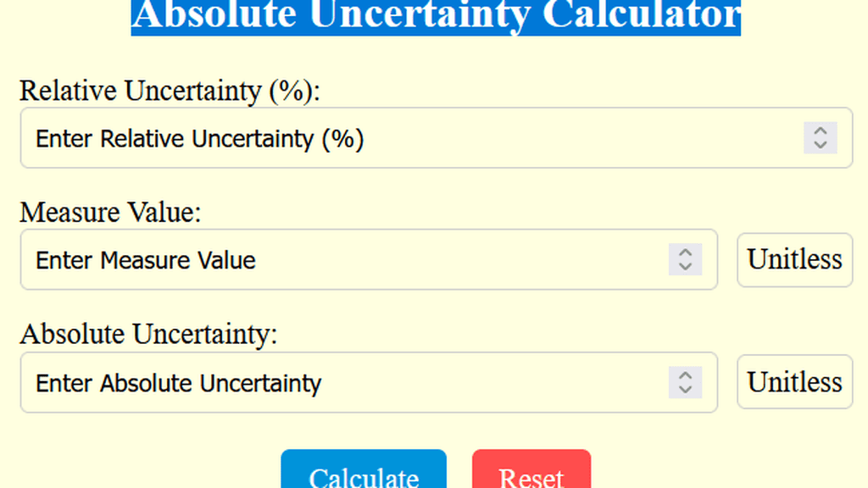Open the Unitless selector beside Absolute Uncertainty

(793, 382)
